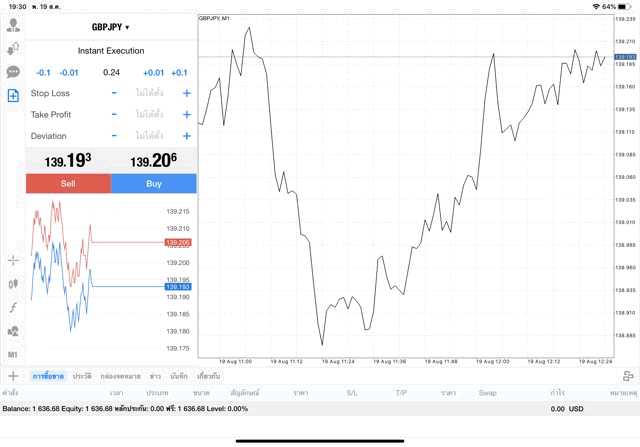The width and height of the screenshot is (640, 447).
Task: Open the chat speech bubble icon
Action: [x=13, y=72]
